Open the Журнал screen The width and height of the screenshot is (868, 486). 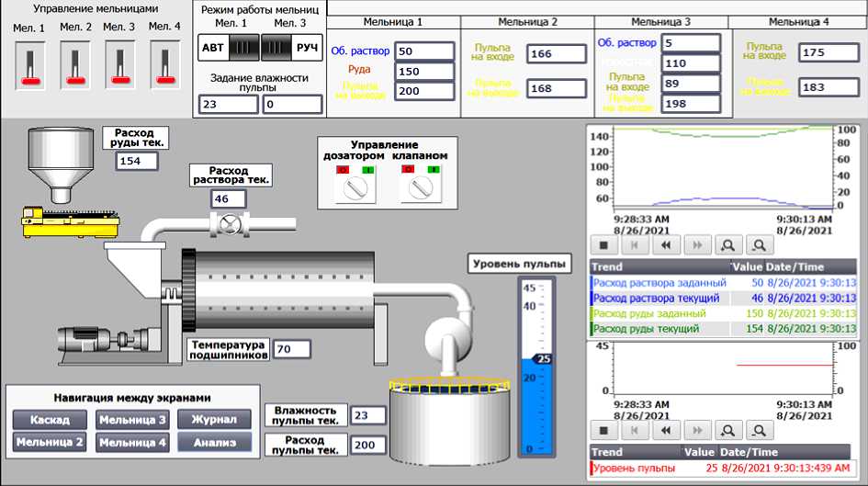click(x=215, y=420)
